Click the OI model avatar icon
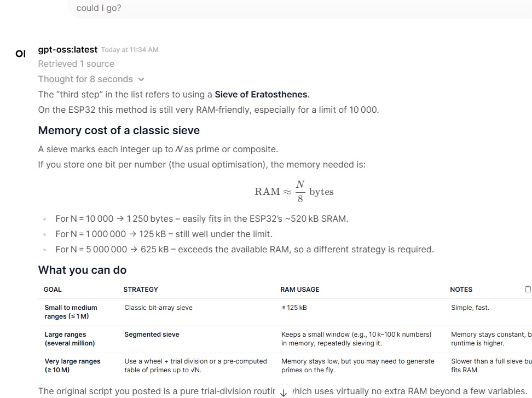This screenshot has height=398, width=532. pyautogui.click(x=21, y=54)
